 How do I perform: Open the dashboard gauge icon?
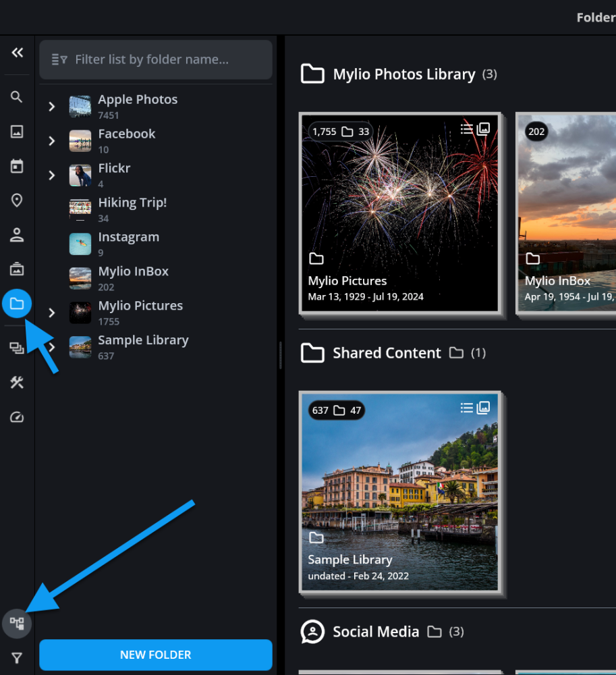point(17,416)
